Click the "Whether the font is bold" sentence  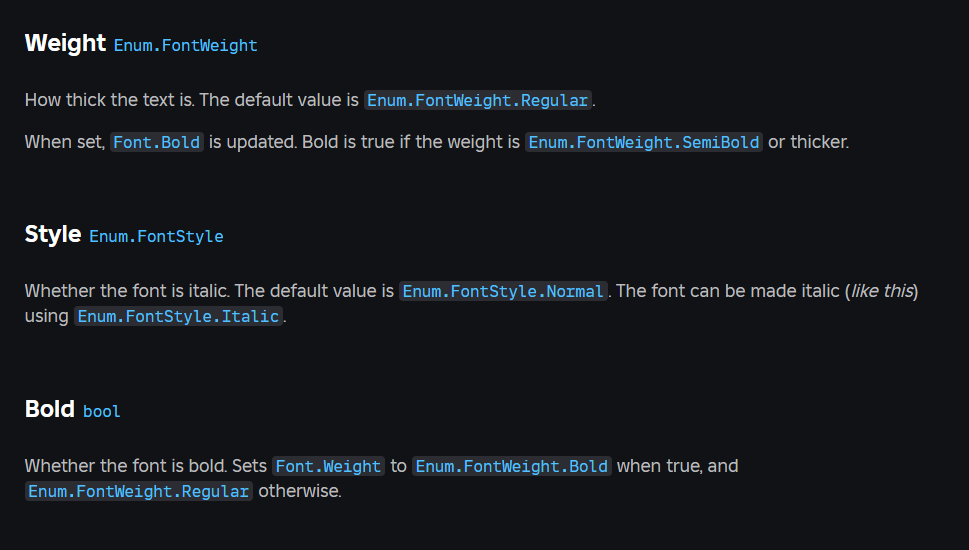pos(125,466)
